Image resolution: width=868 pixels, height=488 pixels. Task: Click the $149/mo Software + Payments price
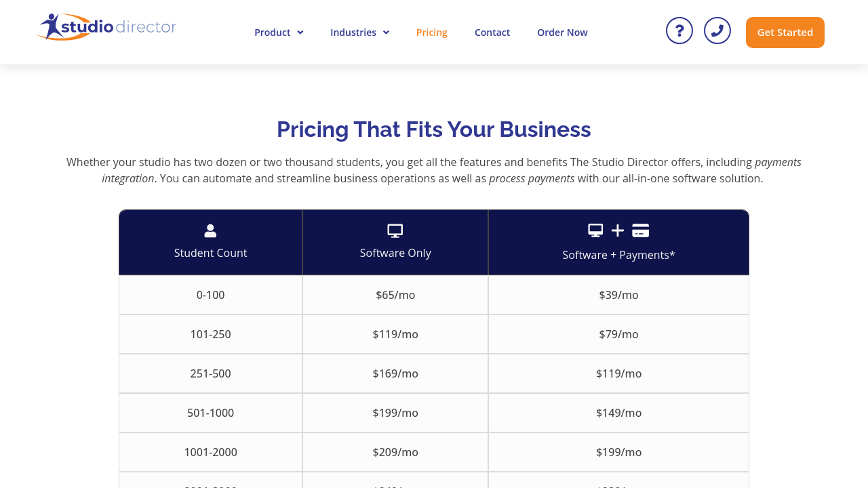click(618, 413)
